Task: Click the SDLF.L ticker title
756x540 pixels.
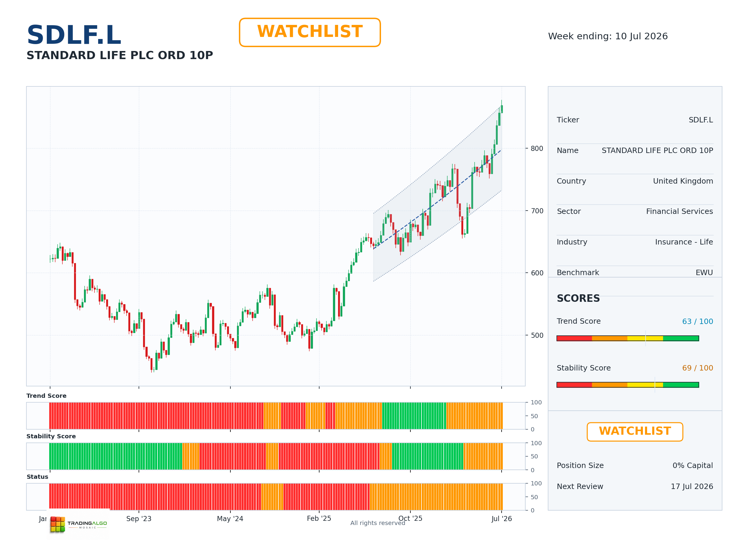Action: [74, 35]
